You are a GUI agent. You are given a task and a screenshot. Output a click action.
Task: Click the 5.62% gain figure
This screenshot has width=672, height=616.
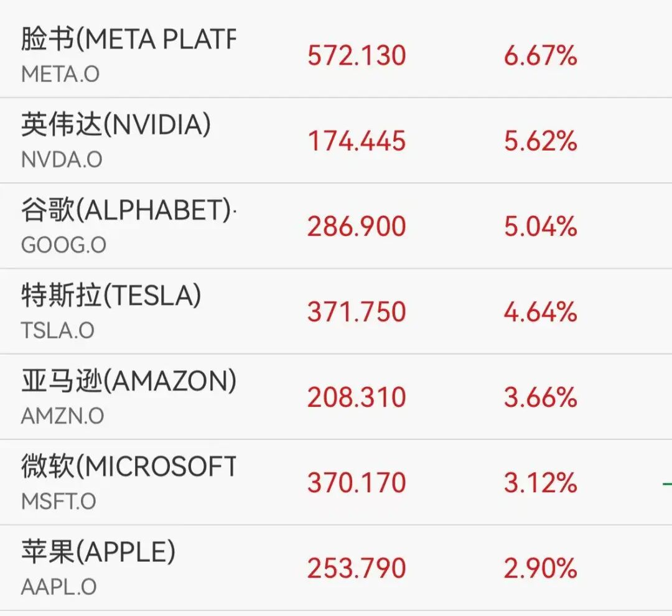point(540,141)
